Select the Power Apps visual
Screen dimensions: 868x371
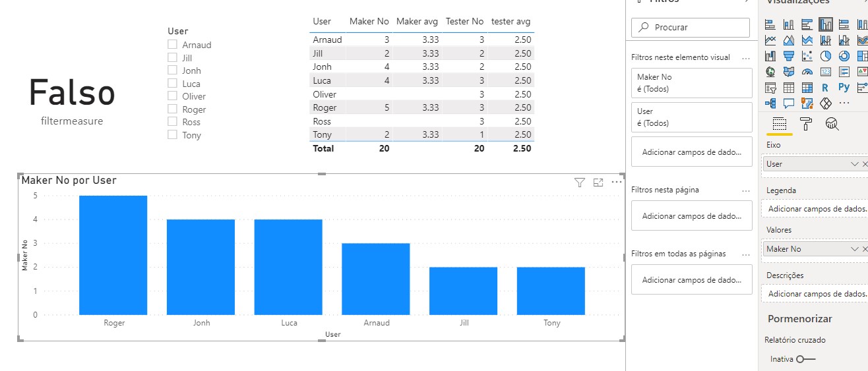(x=825, y=103)
